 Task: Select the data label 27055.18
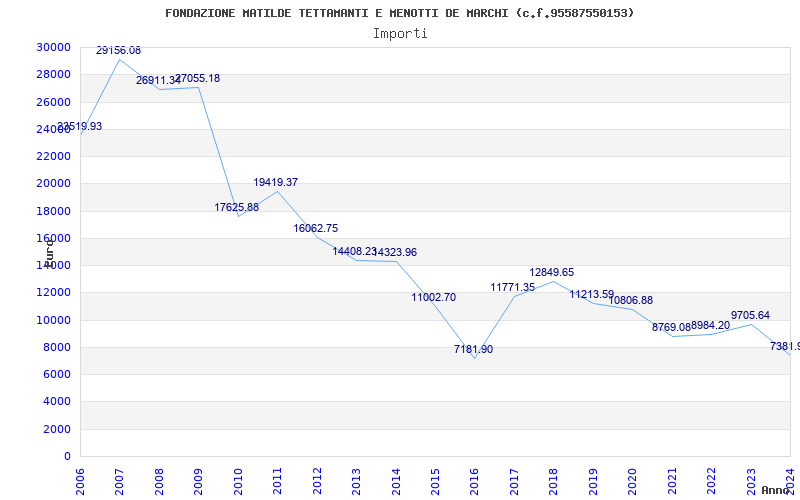198,79
